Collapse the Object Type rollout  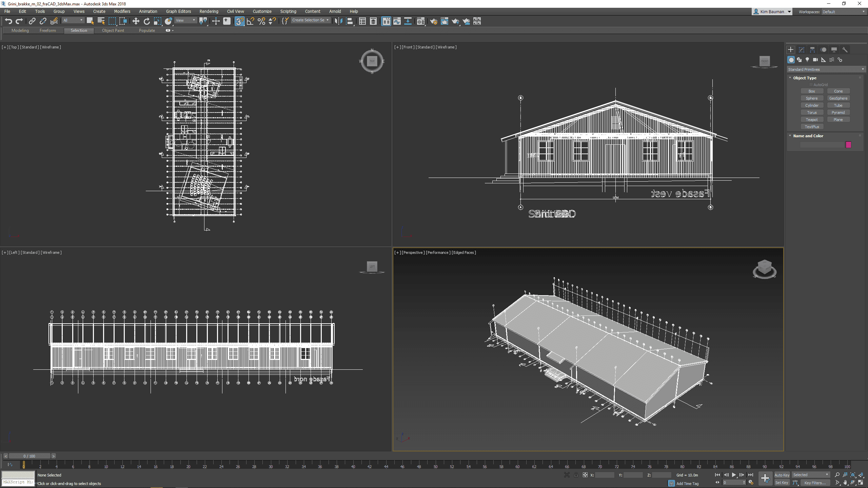click(x=804, y=78)
